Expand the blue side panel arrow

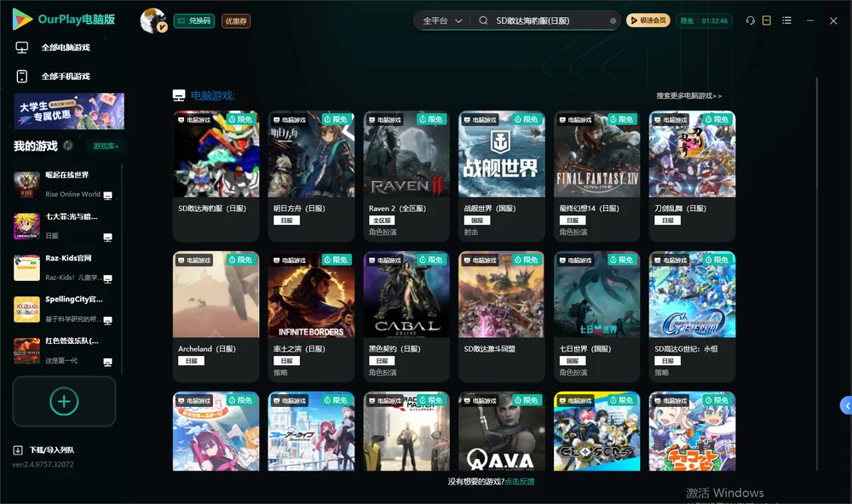point(846,406)
